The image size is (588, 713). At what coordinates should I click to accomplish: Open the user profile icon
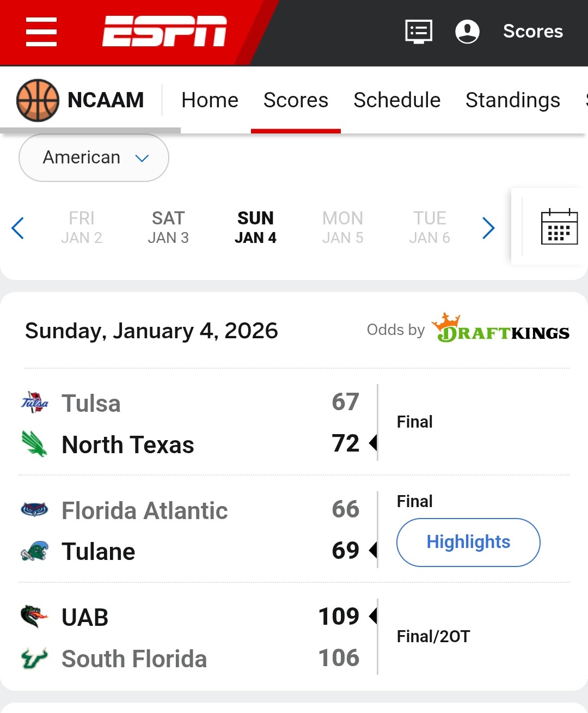click(467, 32)
